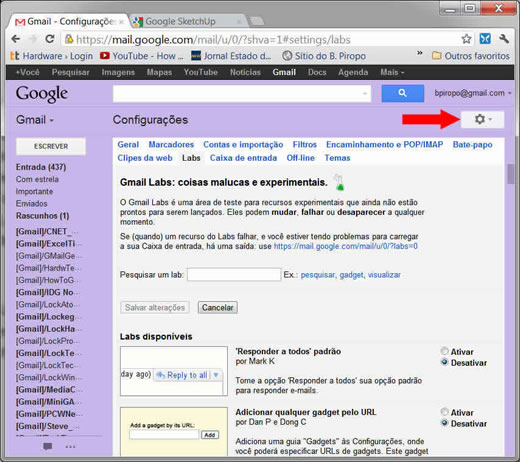Click the Cancelar button
The image size is (520, 462).
(x=218, y=307)
